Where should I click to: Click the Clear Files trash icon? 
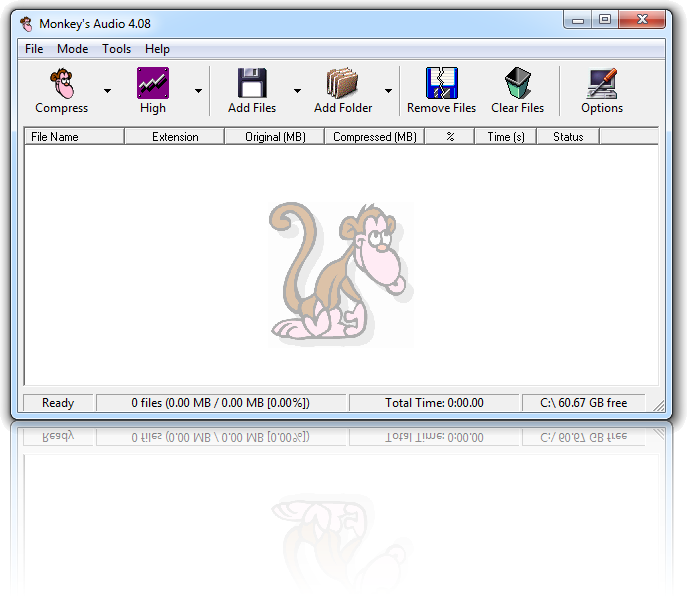click(517, 83)
